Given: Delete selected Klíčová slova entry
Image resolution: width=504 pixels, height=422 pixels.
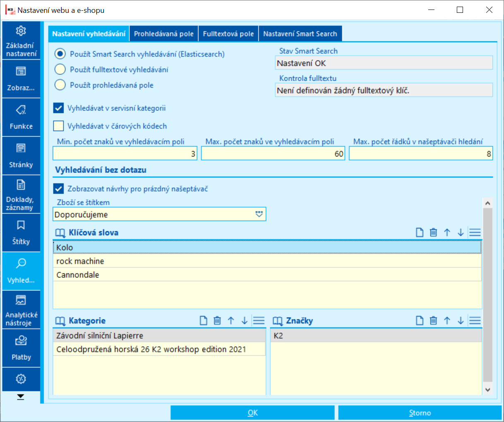Looking at the screenshot, I should click(x=433, y=233).
